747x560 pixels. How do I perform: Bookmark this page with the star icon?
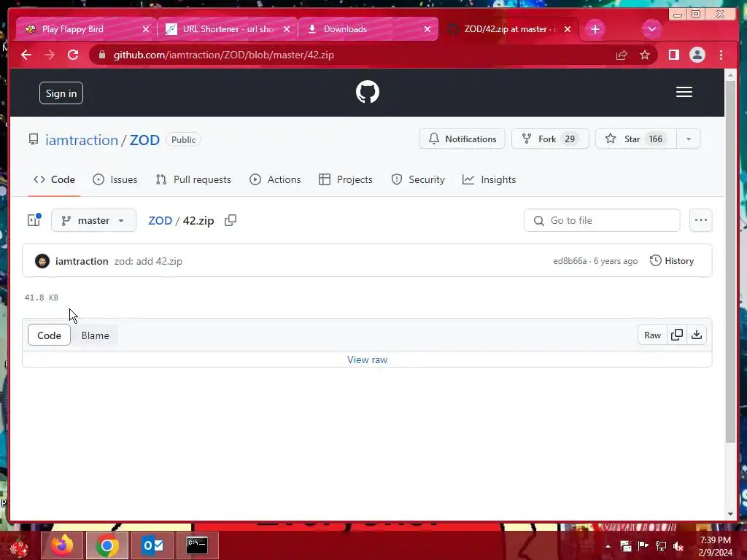[645, 55]
